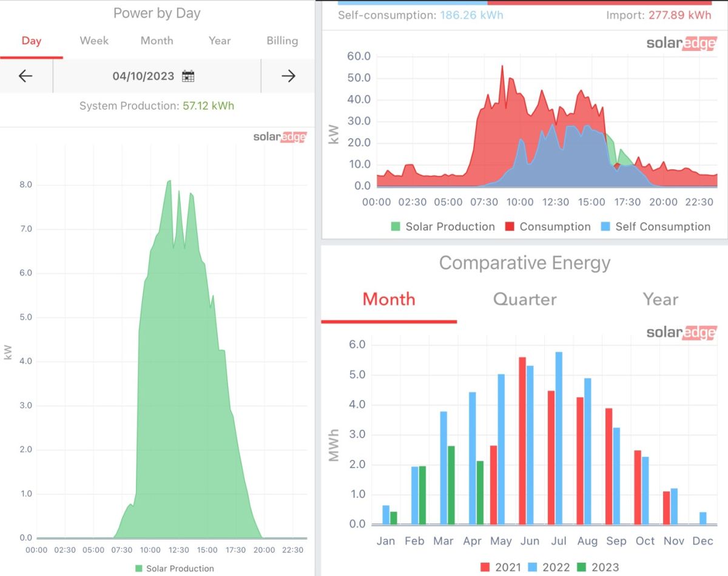Viewport: 728px width, 576px height.
Task: Click the March 2023 green bar
Action: [x=451, y=485]
